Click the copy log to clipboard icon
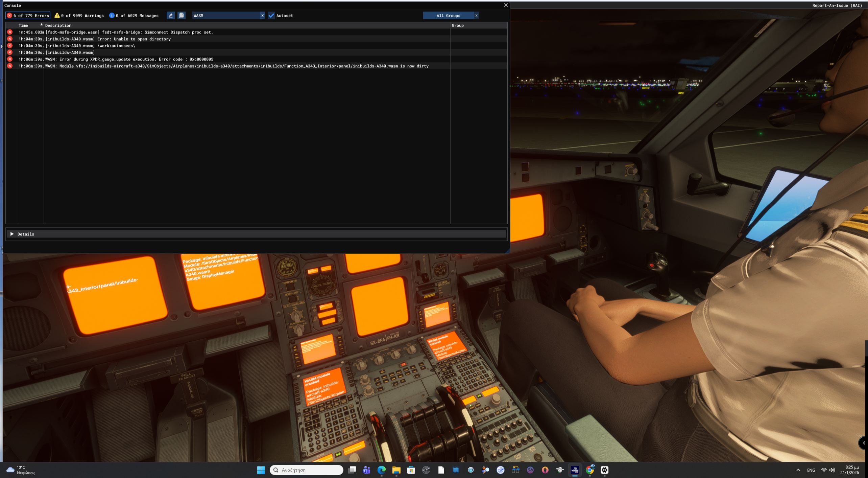This screenshot has width=868, height=478. (x=182, y=16)
